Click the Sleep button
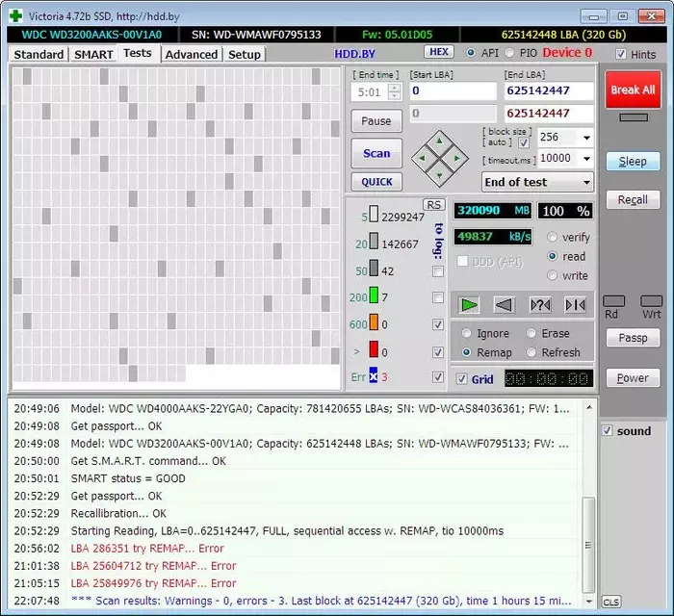 (x=633, y=162)
